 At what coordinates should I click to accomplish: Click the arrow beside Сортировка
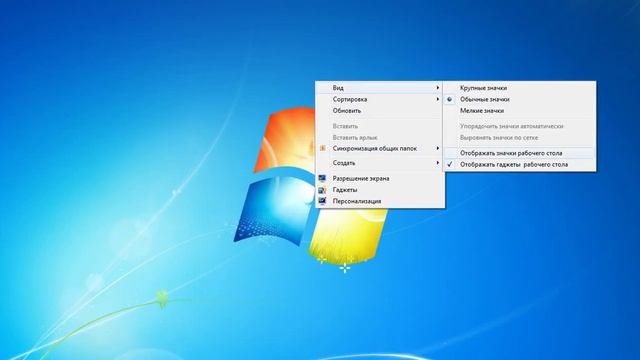coord(438,99)
